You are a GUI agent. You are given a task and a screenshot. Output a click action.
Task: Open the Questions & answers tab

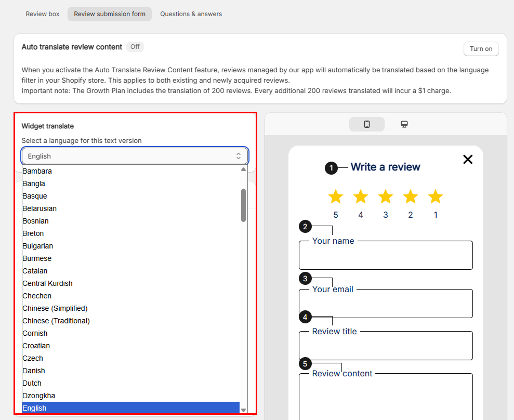[x=191, y=14]
